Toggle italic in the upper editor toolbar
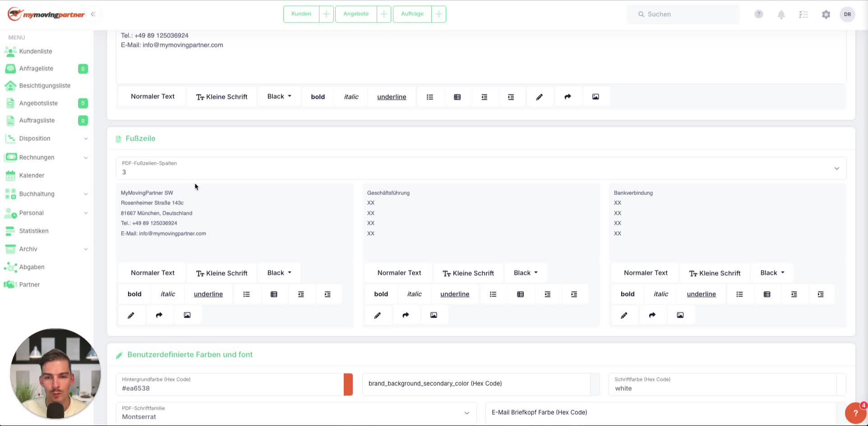Image resolution: width=868 pixels, height=426 pixels. (x=351, y=97)
